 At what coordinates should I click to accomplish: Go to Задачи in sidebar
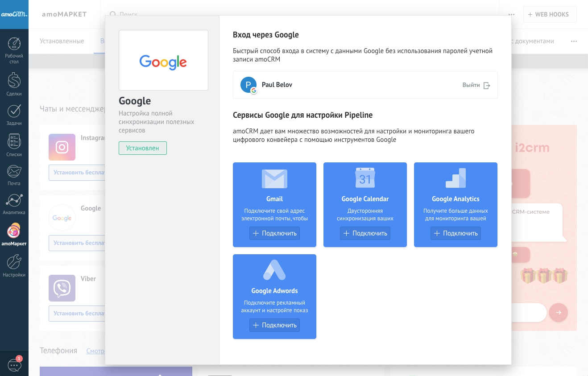[14, 115]
